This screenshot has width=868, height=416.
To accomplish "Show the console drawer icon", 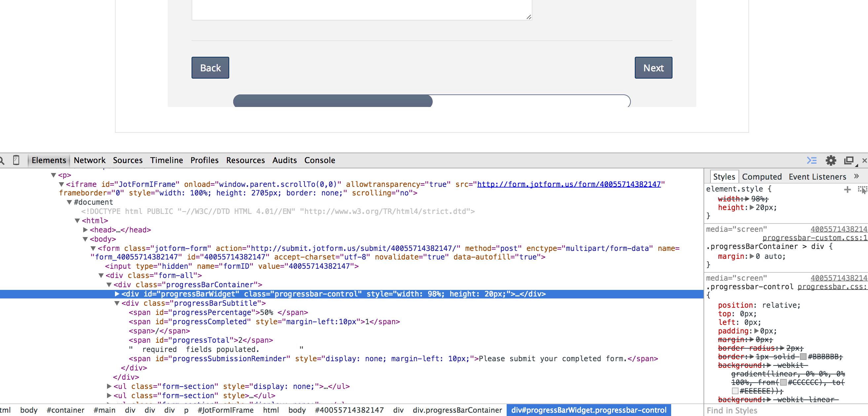I will 812,160.
